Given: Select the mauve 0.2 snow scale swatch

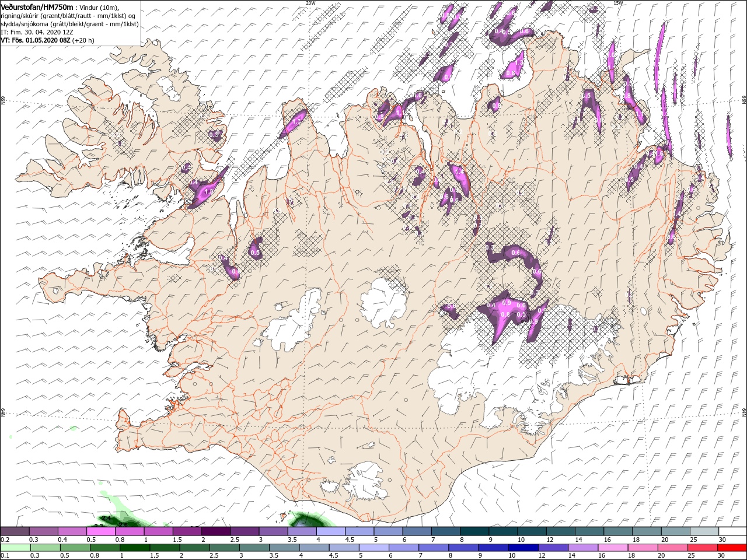Looking at the screenshot, I should [15, 531].
